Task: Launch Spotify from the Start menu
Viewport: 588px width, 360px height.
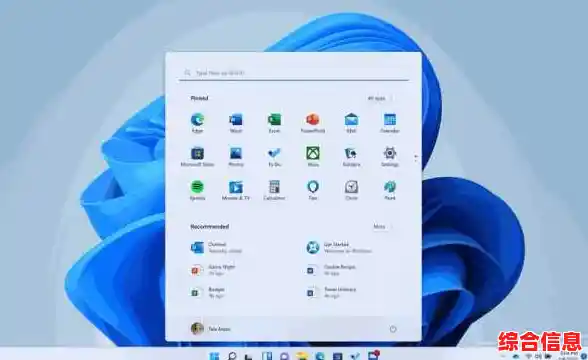Action: pos(197,190)
